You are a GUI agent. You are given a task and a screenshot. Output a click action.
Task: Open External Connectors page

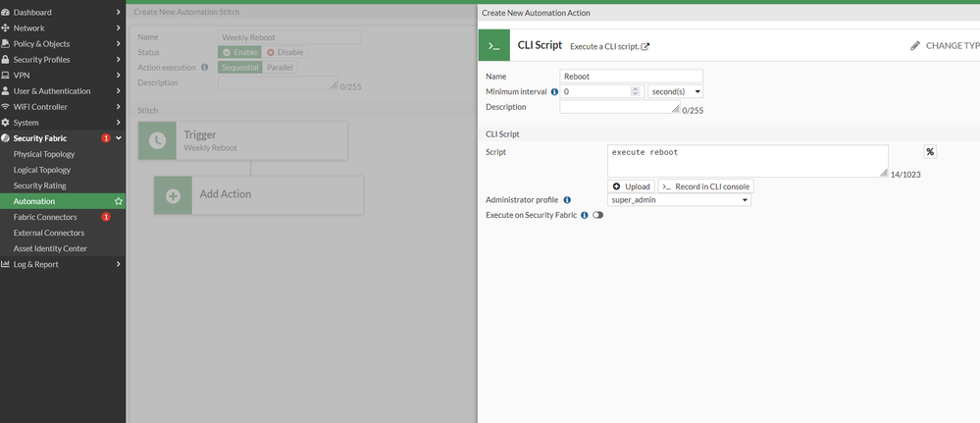pyautogui.click(x=49, y=233)
